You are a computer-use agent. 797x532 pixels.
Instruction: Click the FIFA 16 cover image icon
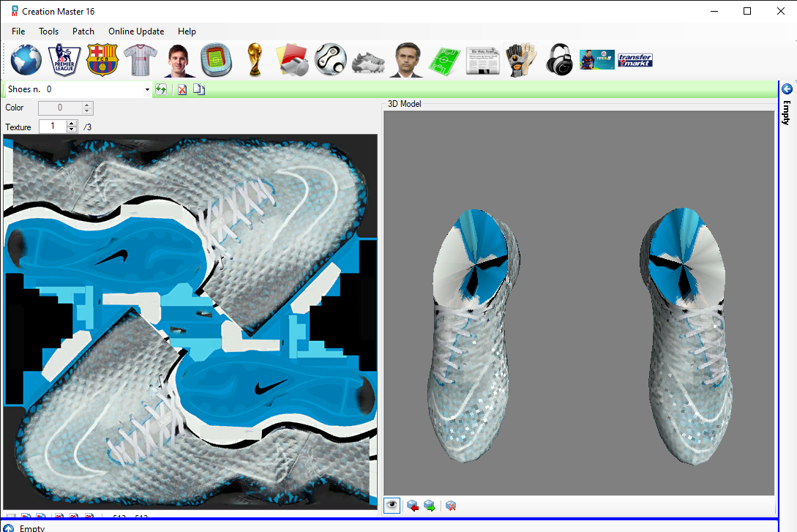[x=596, y=60]
